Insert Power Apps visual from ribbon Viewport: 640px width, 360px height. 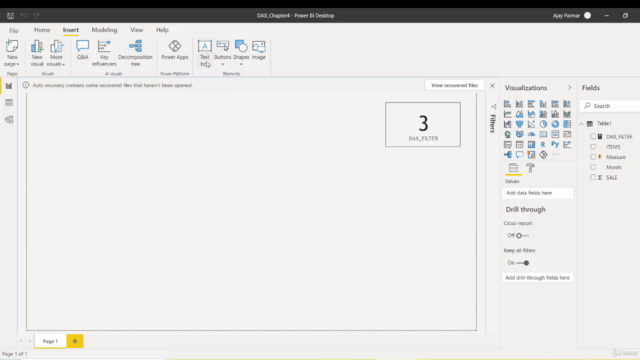[175, 50]
